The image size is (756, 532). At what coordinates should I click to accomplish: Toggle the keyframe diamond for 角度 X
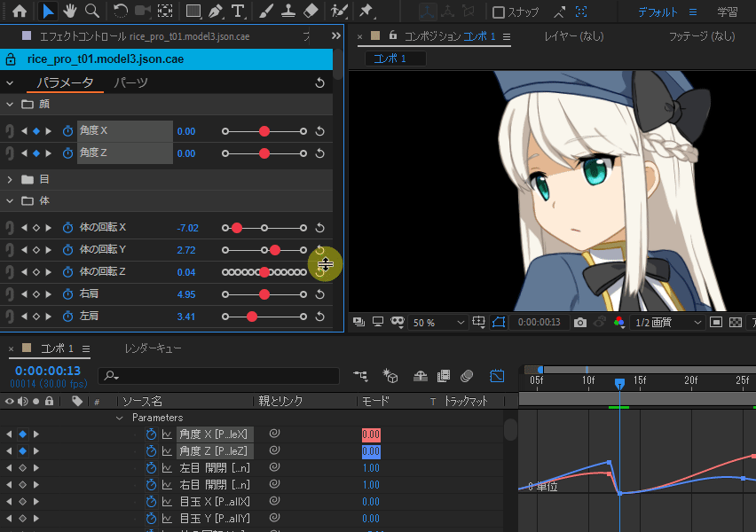coord(36,131)
